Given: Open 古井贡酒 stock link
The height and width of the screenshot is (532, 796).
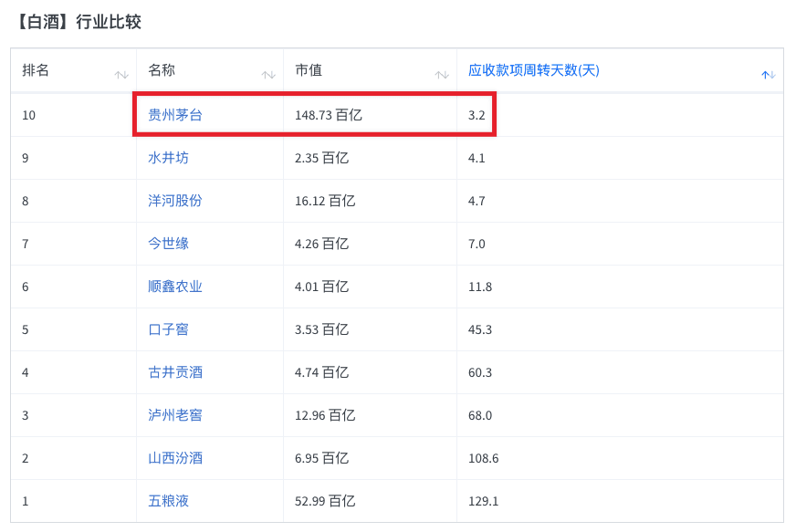Looking at the screenshot, I should pyautogui.click(x=175, y=372).
